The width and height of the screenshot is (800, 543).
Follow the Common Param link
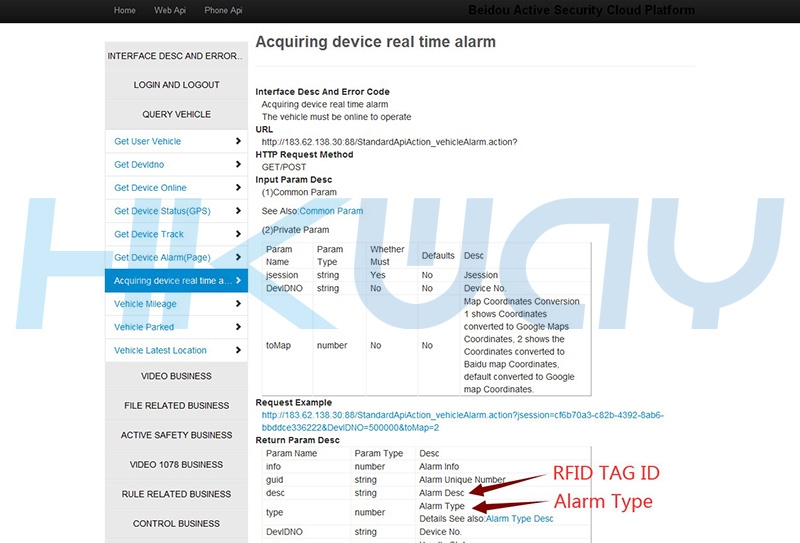tap(331, 211)
